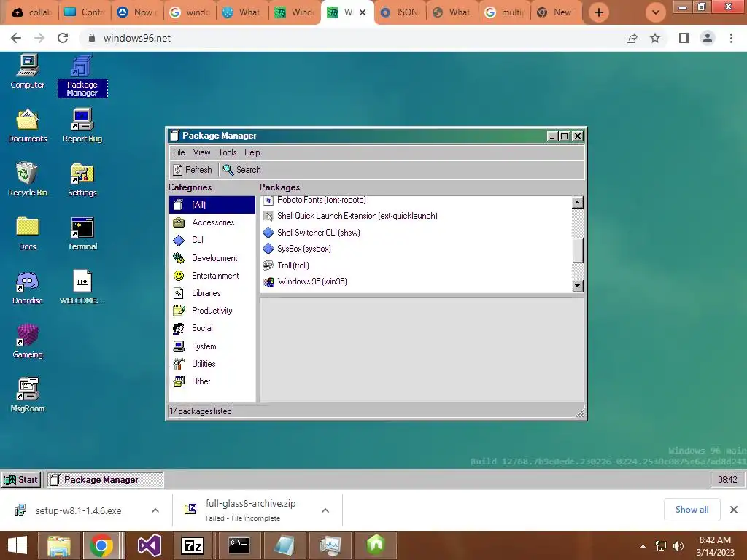Open the Tools menu in Package Manager
Viewport: 747px width, 560px height.
point(228,152)
